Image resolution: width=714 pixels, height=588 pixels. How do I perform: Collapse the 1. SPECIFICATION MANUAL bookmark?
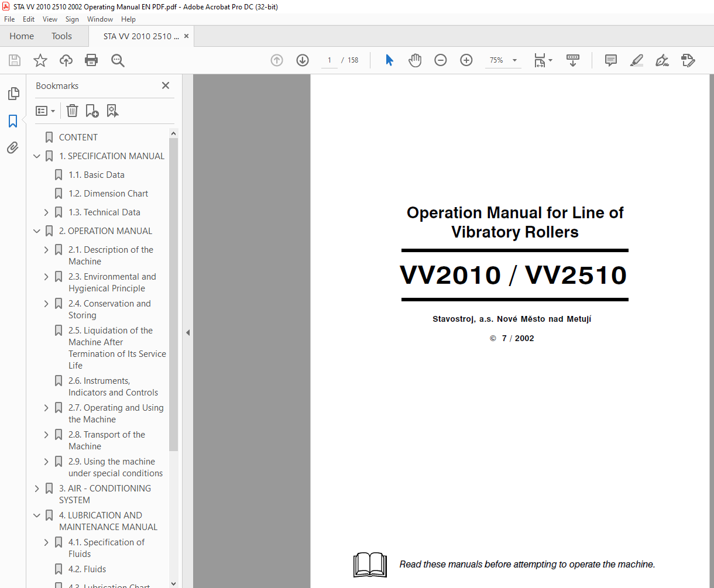[37, 156]
